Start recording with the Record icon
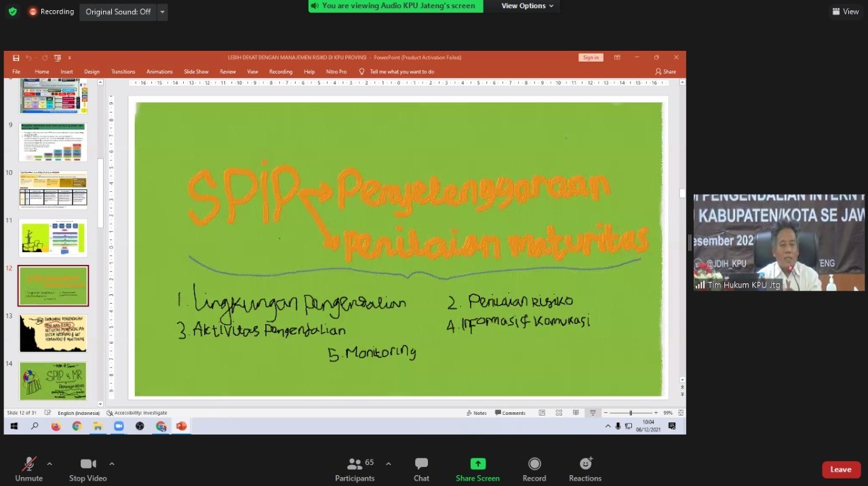This screenshot has height=486, width=868. 534,469
